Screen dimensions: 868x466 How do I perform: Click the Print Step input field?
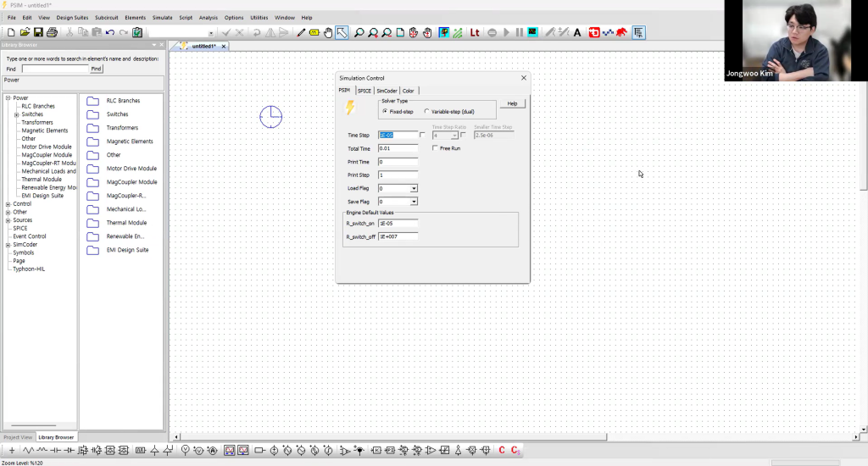(x=398, y=175)
